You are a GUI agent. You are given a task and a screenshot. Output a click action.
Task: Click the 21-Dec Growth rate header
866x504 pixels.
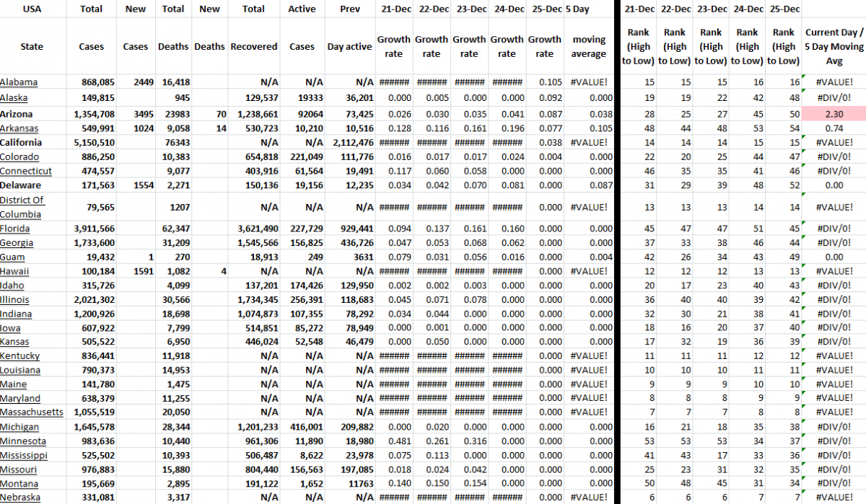pos(393,32)
